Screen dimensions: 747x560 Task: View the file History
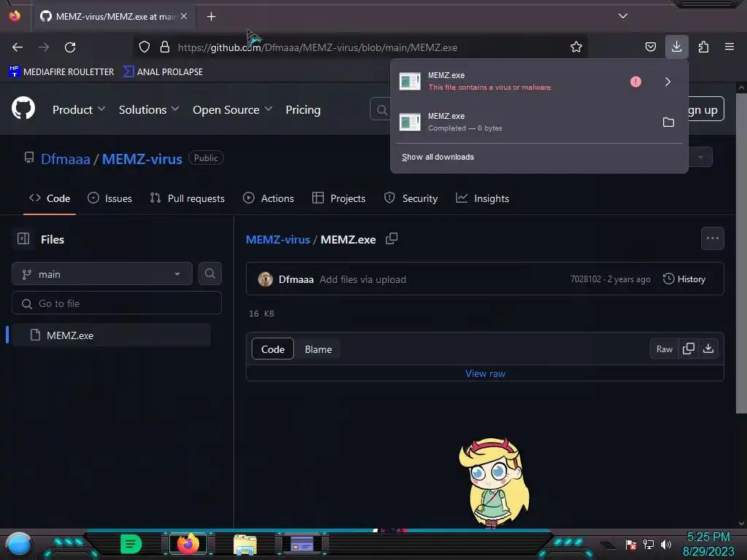(684, 279)
